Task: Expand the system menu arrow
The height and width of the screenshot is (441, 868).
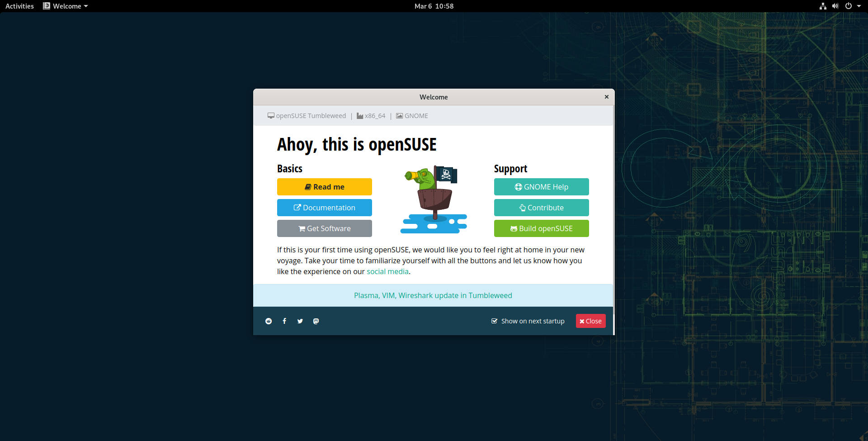Action: [859, 6]
